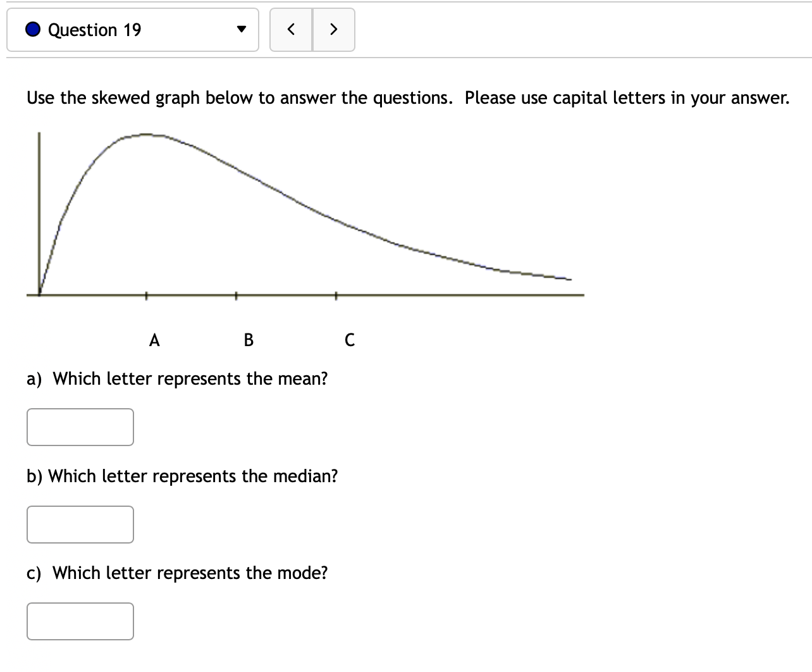The height and width of the screenshot is (672, 812).
Task: Select the downward triangle in the question selector
Action: click(x=241, y=29)
